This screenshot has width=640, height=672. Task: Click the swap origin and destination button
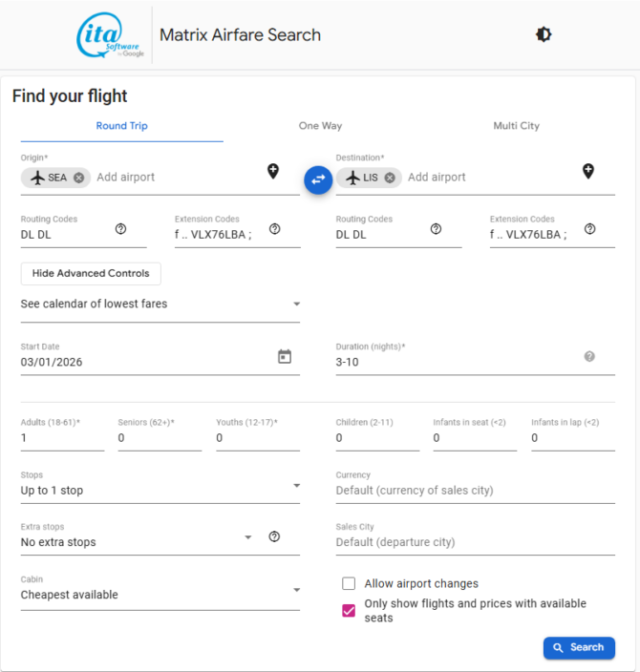click(x=318, y=178)
